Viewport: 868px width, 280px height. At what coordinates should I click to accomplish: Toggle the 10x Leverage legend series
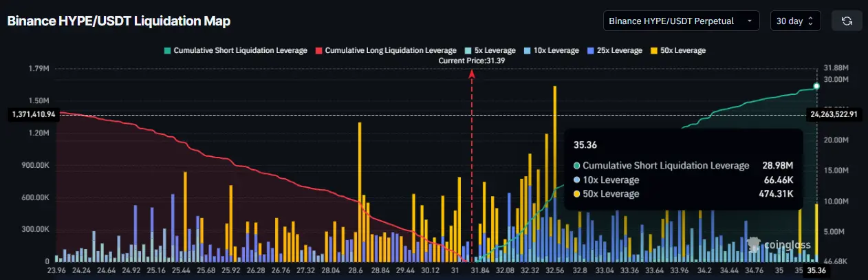pyautogui.click(x=552, y=50)
